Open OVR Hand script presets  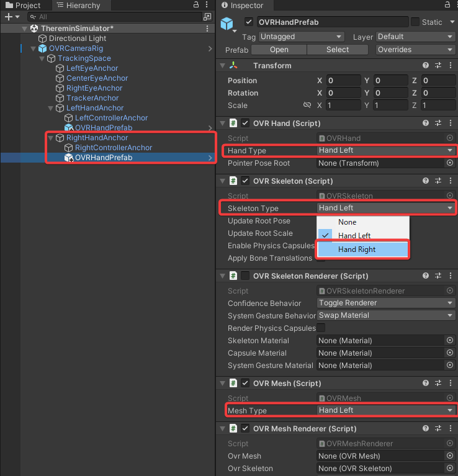tap(438, 123)
